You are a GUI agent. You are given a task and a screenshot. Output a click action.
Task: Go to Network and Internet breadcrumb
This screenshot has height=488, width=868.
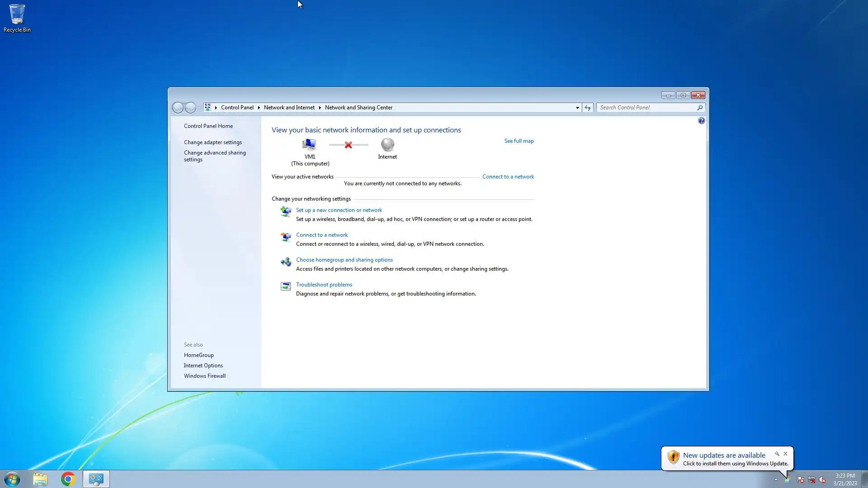point(289,108)
